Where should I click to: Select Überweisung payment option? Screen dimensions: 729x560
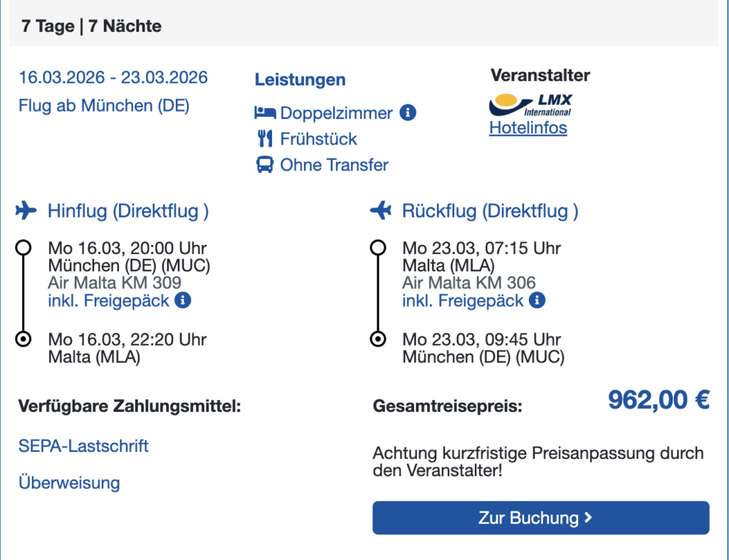click(x=69, y=483)
